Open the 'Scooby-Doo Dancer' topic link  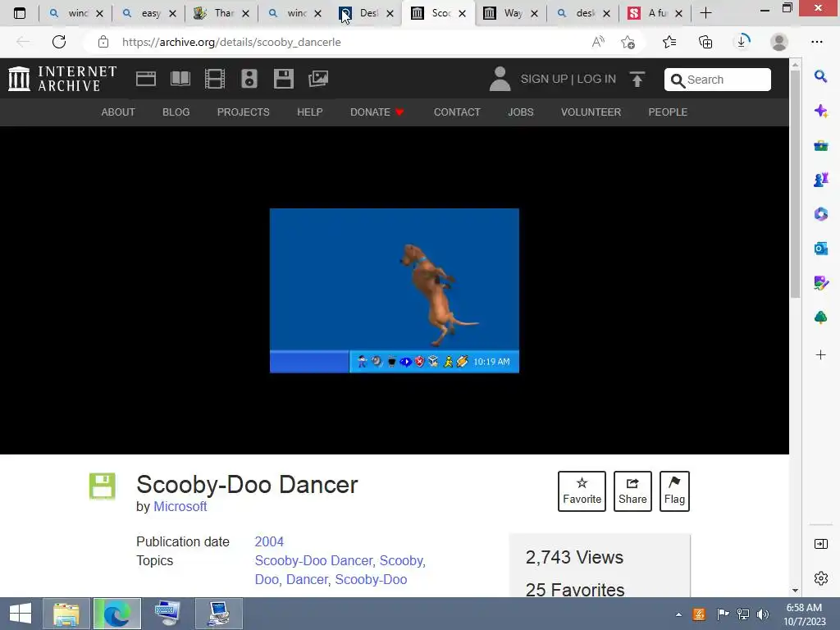314,560
